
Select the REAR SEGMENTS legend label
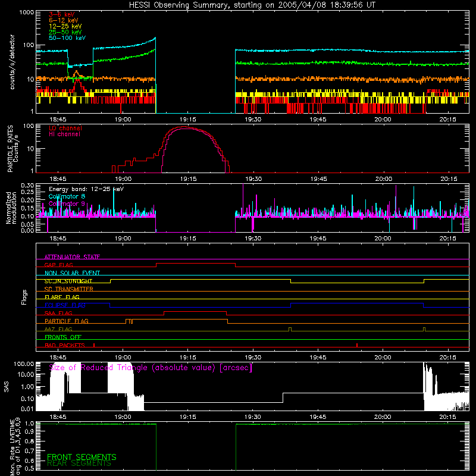pyautogui.click(x=79, y=464)
